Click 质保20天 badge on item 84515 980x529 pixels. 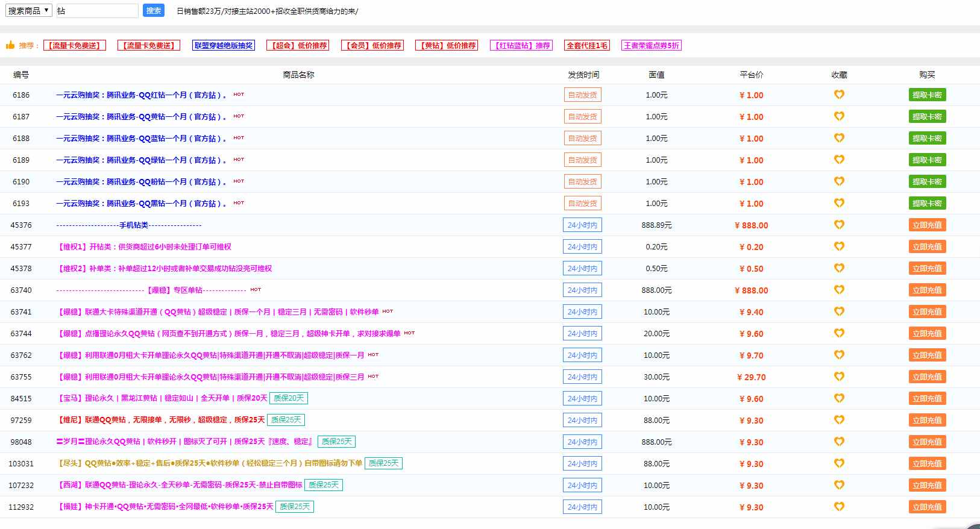(x=289, y=398)
